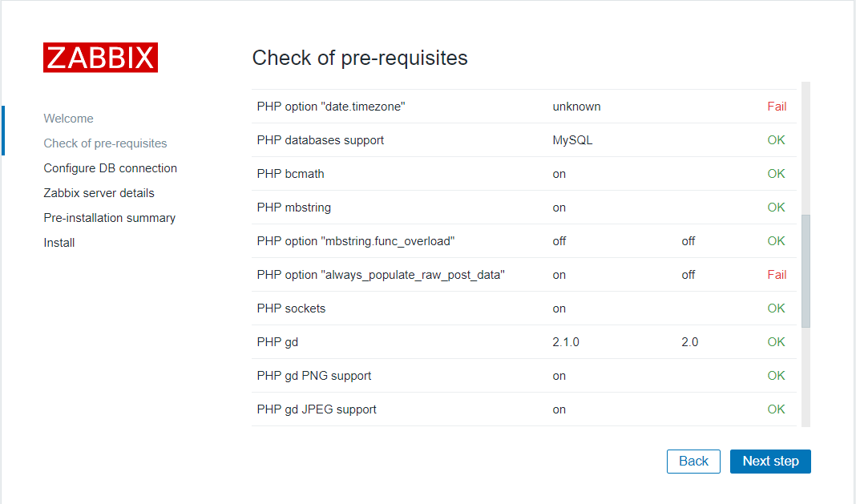Open Pre-installation summary step
The height and width of the screenshot is (504, 856).
(109, 218)
